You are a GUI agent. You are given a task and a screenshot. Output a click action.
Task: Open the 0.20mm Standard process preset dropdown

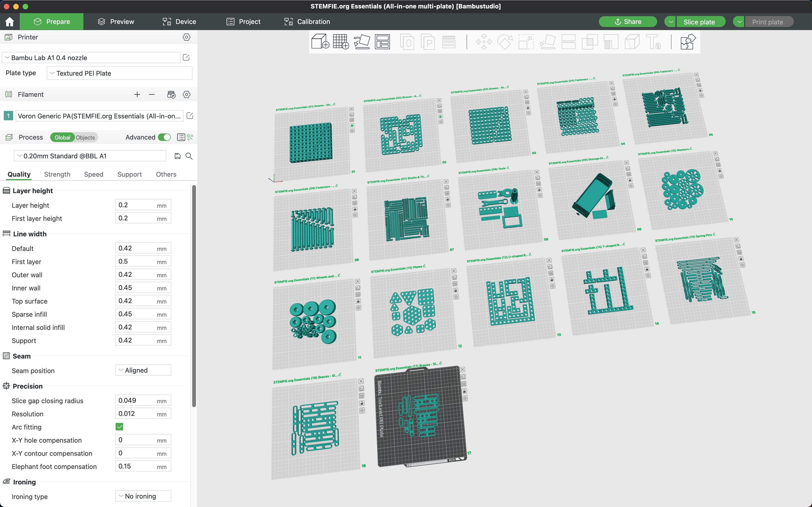click(90, 156)
